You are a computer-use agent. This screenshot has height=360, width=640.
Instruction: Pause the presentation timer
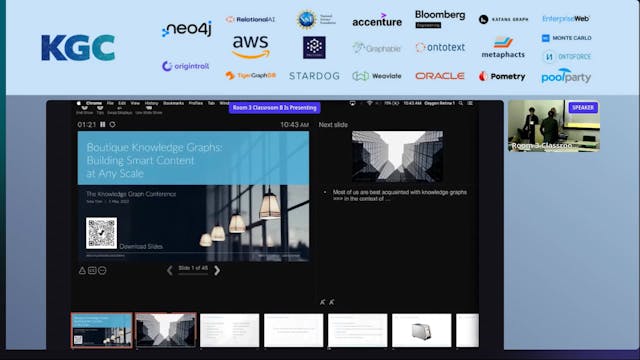[x=102, y=124]
